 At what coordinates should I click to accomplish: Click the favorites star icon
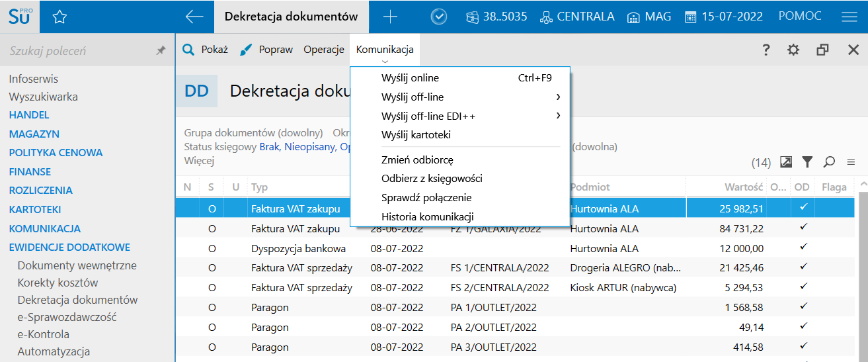click(x=59, y=17)
